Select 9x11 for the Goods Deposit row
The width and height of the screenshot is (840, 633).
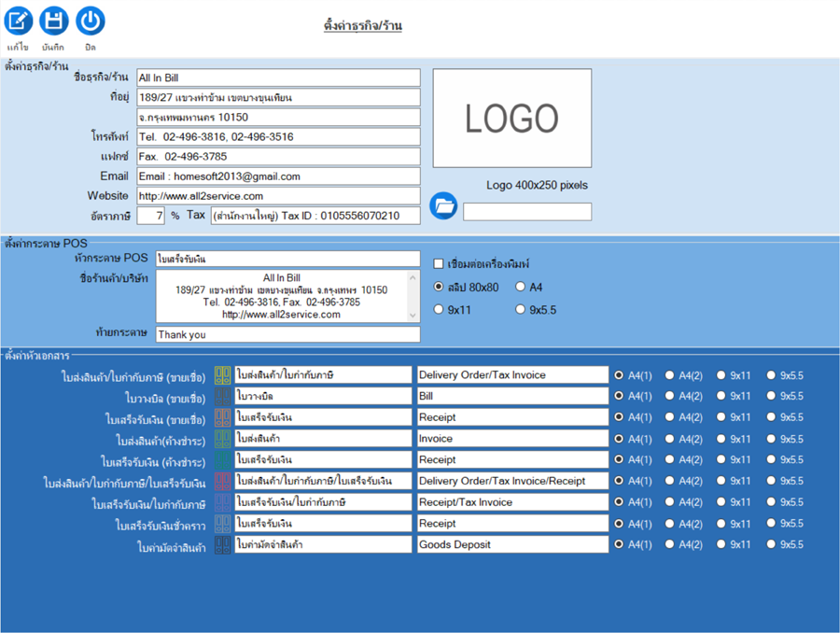tap(721, 544)
